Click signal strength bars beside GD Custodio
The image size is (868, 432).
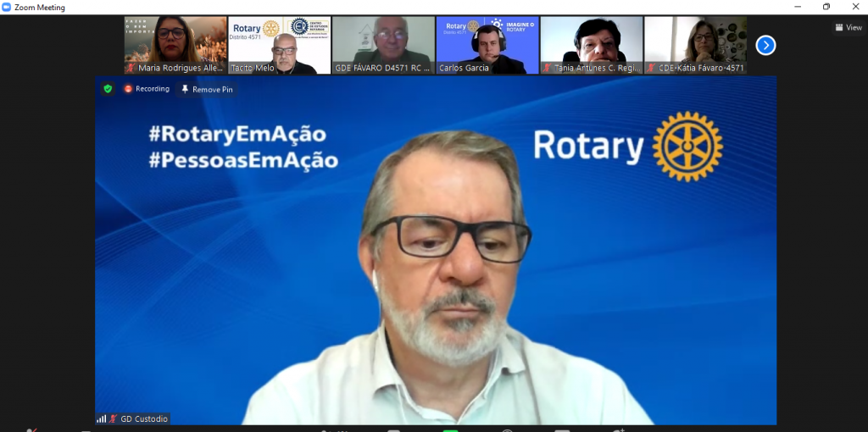[102, 418]
